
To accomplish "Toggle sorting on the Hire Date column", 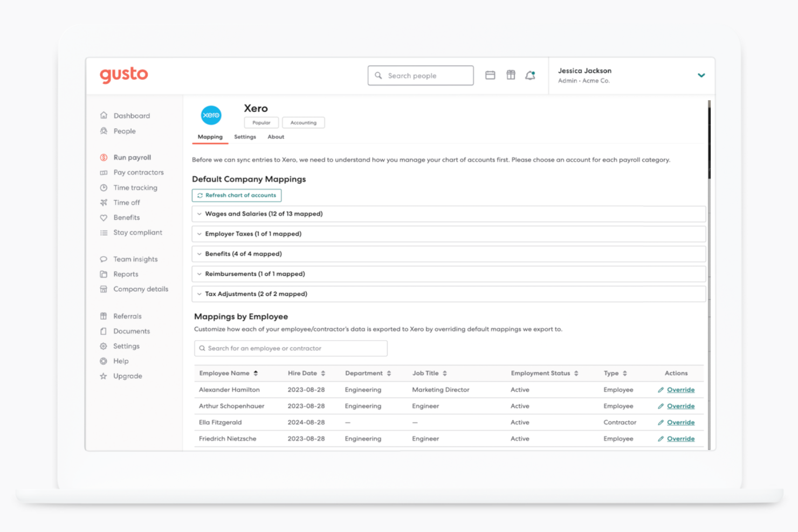I will coord(323,373).
